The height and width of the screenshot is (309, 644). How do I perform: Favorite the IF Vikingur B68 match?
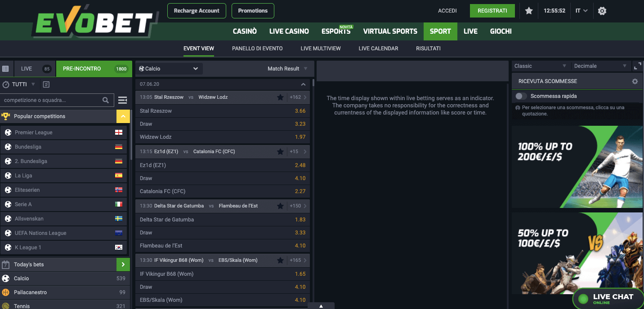point(280,260)
